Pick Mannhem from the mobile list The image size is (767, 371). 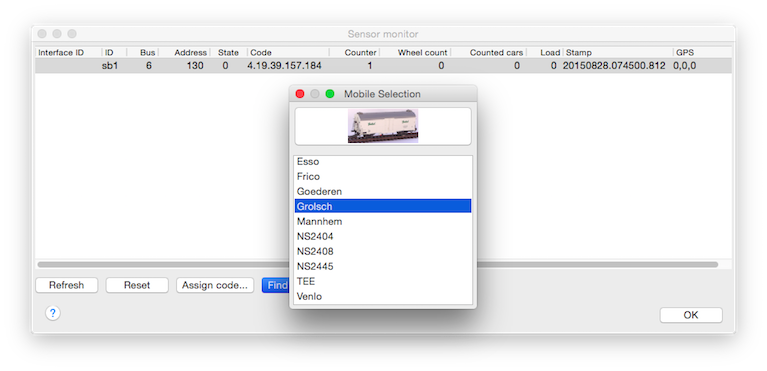(x=383, y=221)
